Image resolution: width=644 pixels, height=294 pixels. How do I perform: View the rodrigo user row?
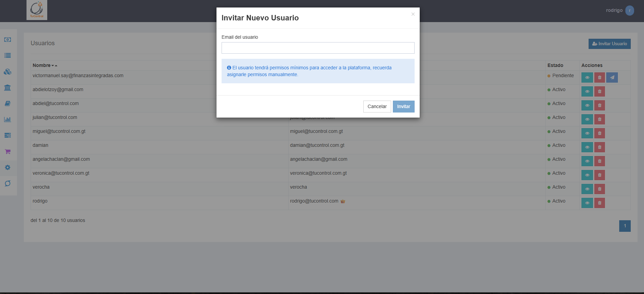(x=587, y=203)
